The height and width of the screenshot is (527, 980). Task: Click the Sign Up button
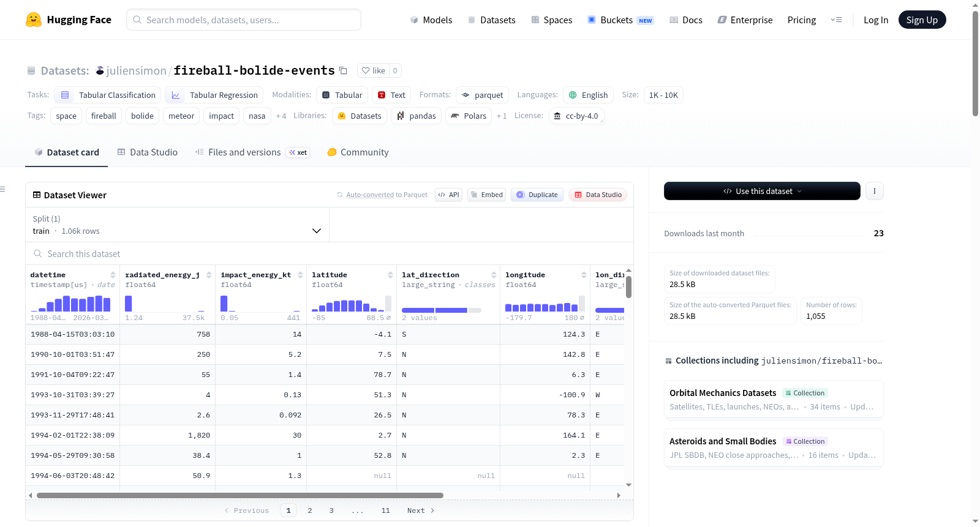[x=922, y=20]
